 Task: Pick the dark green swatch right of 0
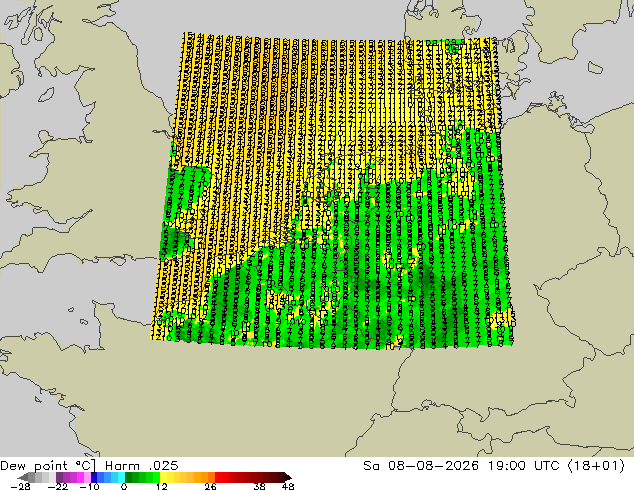128,477
